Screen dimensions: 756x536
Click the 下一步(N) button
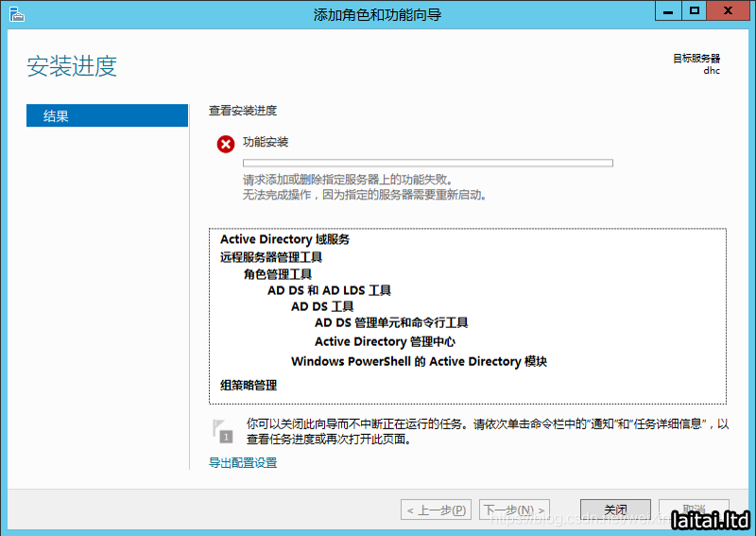click(x=515, y=510)
